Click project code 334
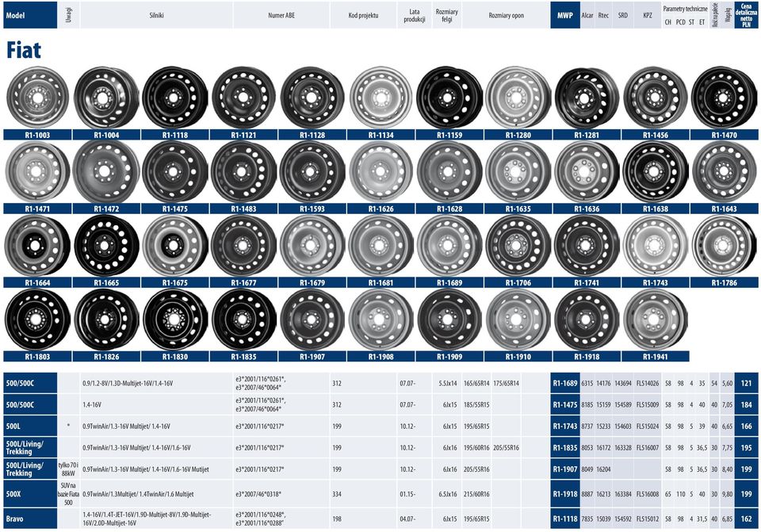761x532 pixels. point(337,494)
